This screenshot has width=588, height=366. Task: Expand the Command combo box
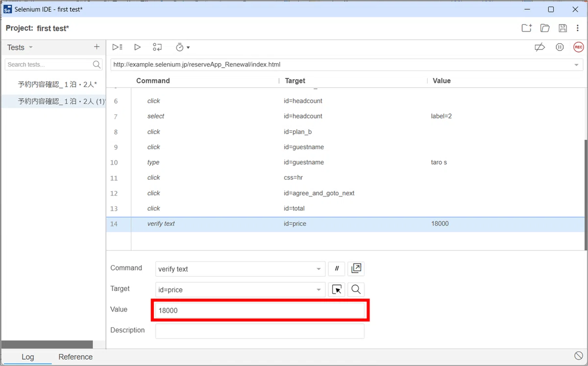click(x=319, y=269)
